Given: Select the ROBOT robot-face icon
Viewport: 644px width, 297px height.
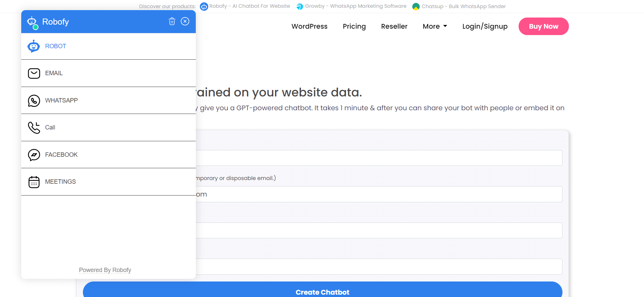Looking at the screenshot, I should (34, 46).
